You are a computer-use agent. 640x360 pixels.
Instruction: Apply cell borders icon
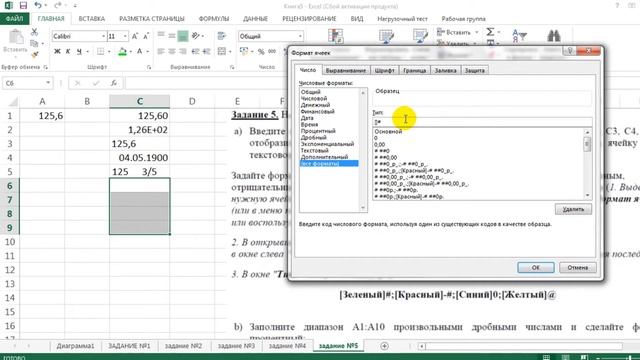coord(100,51)
